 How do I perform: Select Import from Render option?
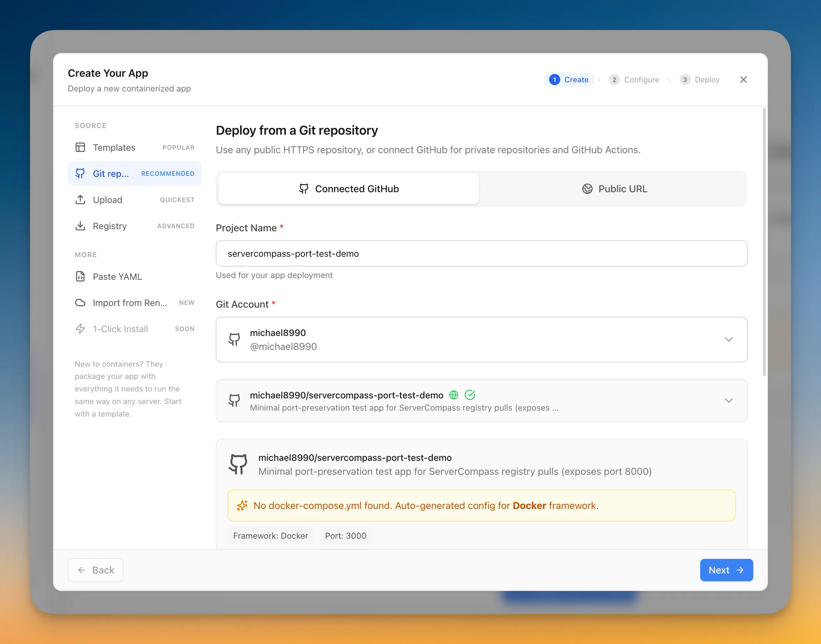pyautogui.click(x=135, y=303)
